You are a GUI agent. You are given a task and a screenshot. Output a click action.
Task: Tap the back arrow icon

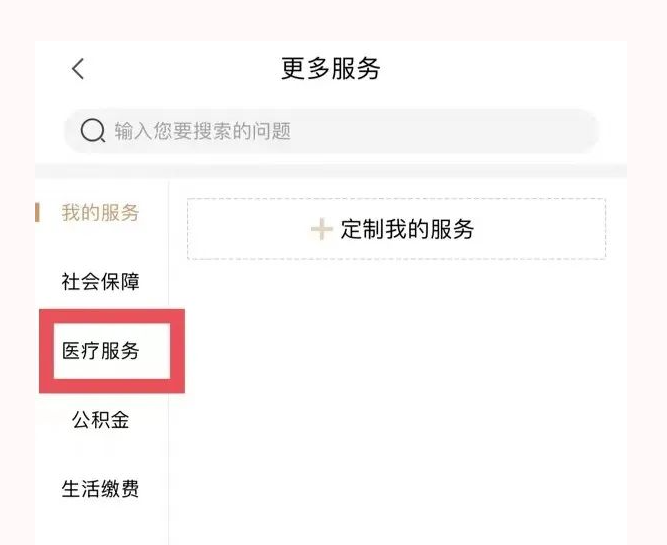point(78,69)
